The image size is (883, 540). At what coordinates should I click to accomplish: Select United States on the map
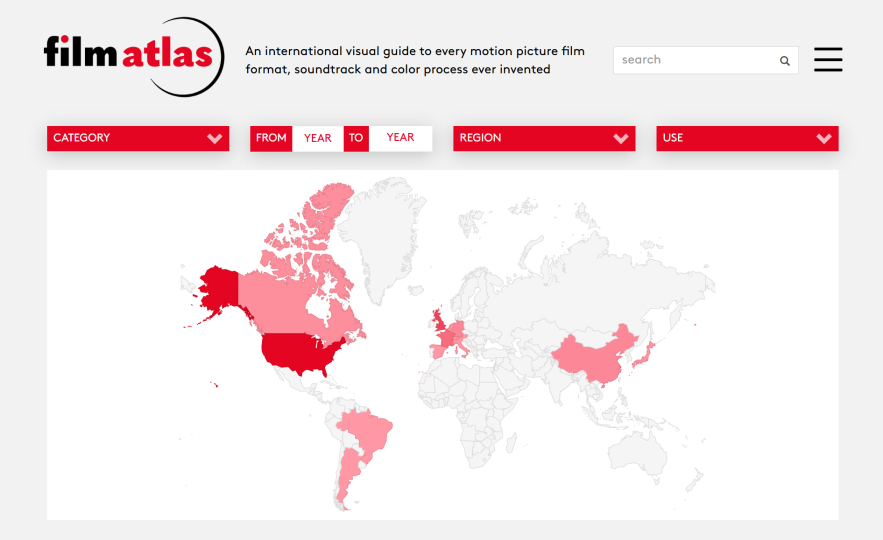point(298,352)
